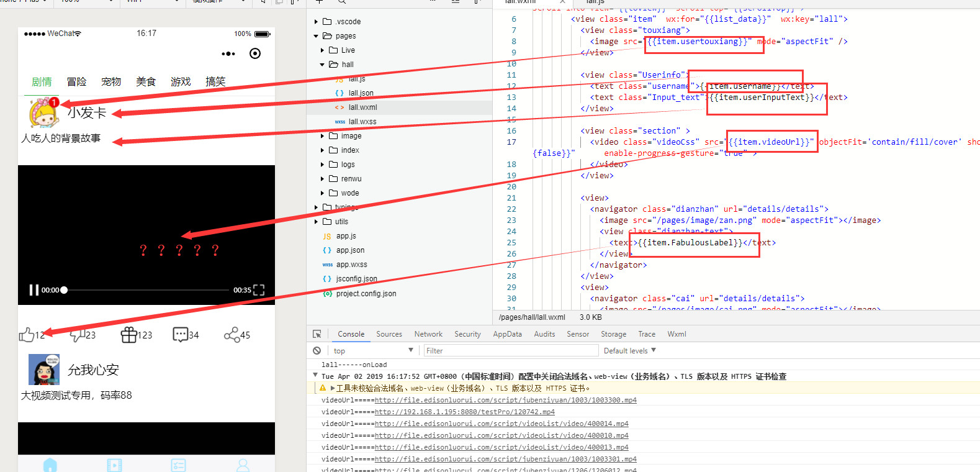Activate the element inspector icon in devtools
Screen dimensions: 980x472
pos(317,334)
